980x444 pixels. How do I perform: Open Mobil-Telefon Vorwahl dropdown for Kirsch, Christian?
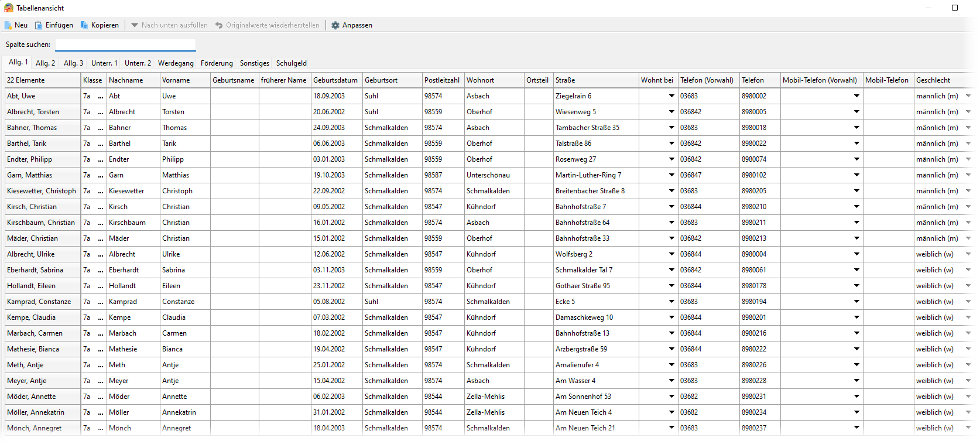(856, 207)
